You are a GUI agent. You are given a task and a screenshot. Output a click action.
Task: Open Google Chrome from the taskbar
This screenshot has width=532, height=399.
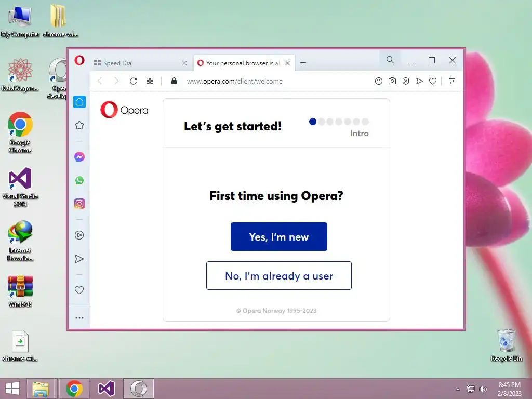[74, 389]
